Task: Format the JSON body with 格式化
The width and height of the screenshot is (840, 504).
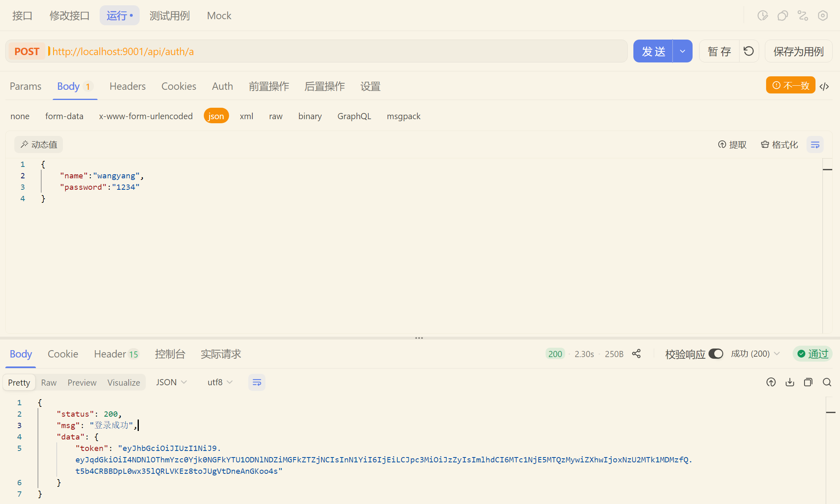Action: point(780,144)
